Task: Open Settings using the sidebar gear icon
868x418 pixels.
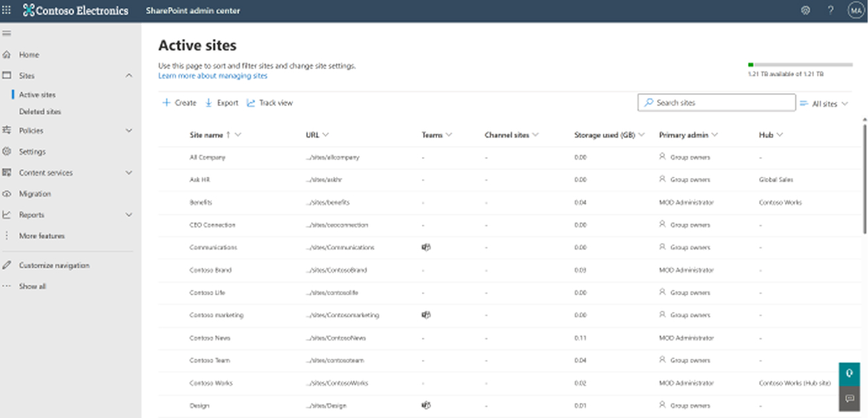Action: click(x=7, y=152)
